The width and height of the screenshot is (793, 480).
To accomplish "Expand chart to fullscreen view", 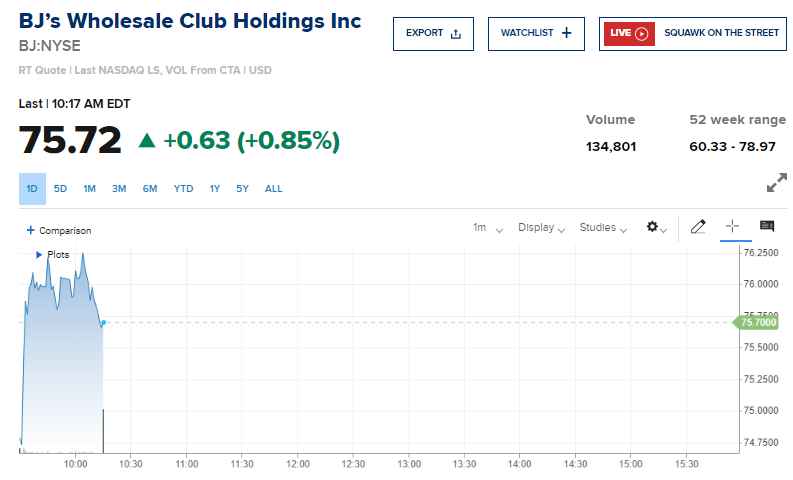I will 776,184.
